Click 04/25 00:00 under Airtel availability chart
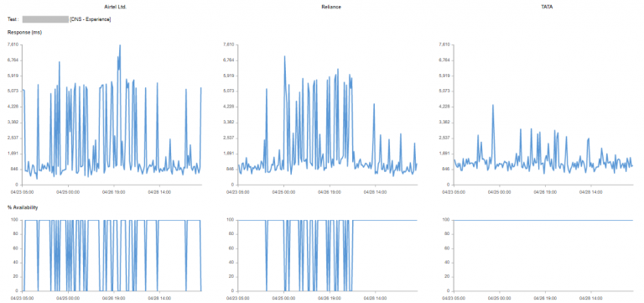 (69, 298)
